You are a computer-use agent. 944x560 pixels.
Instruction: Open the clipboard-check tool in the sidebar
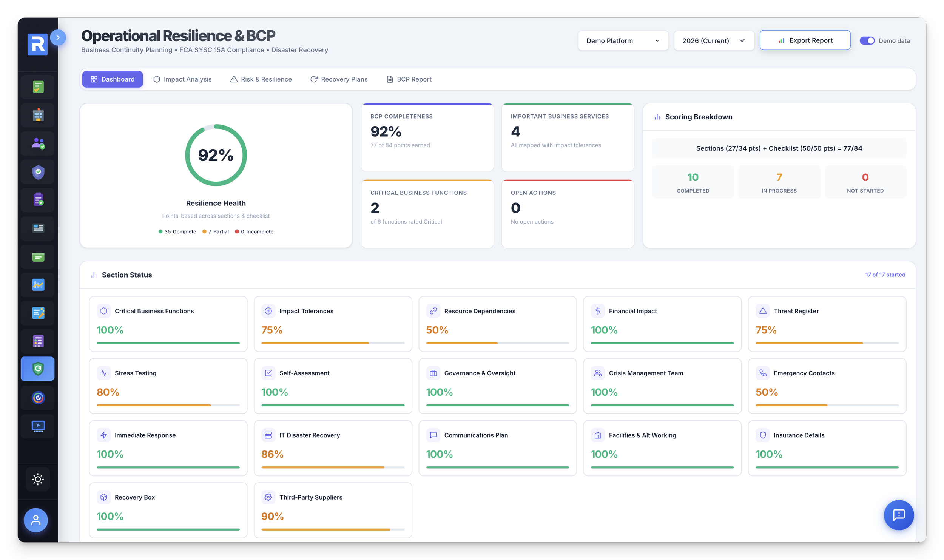click(x=37, y=200)
